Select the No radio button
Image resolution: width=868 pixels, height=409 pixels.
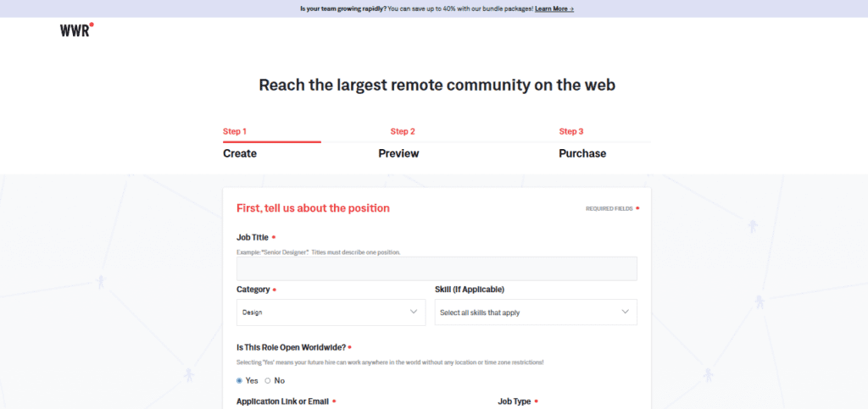coord(268,380)
